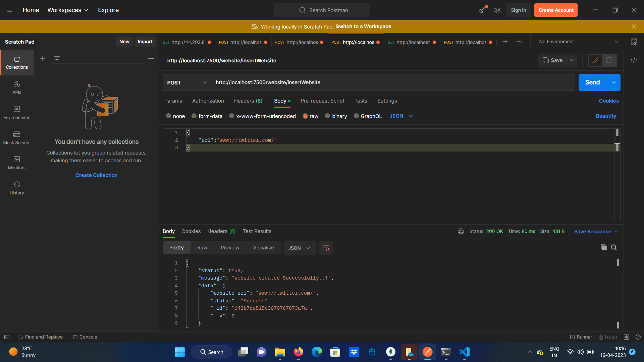Screen dimensions: 644x362
Task: Copy the response body
Action: pos(604,247)
